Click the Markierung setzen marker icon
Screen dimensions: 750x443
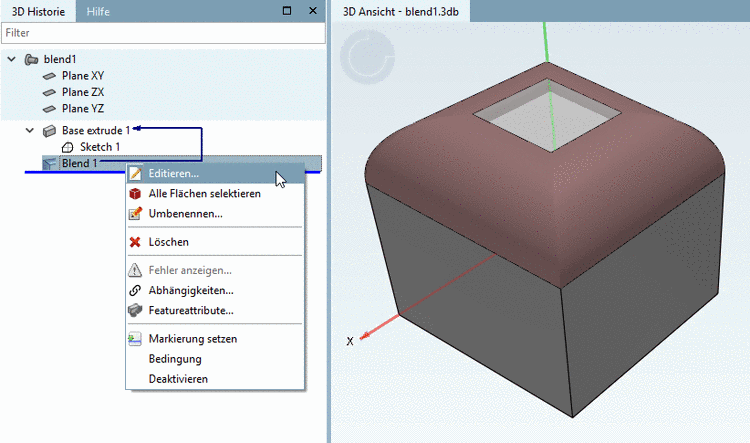tap(135, 339)
